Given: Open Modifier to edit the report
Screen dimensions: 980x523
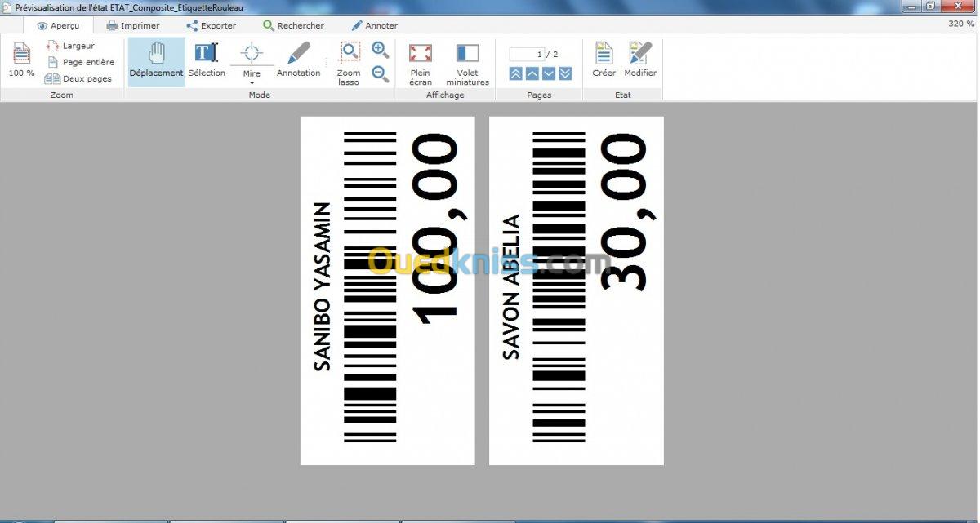Looking at the screenshot, I should click(x=640, y=61).
